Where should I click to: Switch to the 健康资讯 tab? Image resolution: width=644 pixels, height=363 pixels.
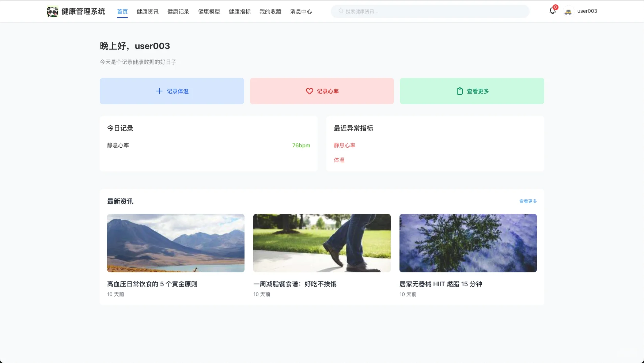147,11
